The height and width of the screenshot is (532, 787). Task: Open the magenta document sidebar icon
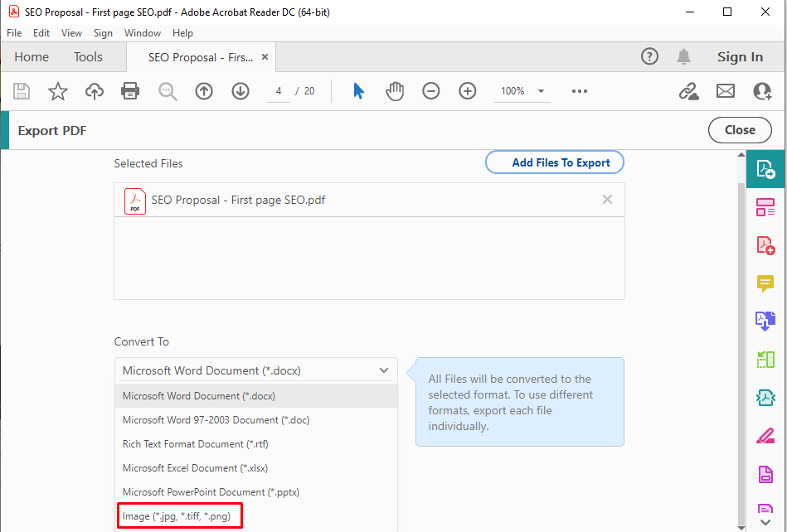(x=765, y=474)
